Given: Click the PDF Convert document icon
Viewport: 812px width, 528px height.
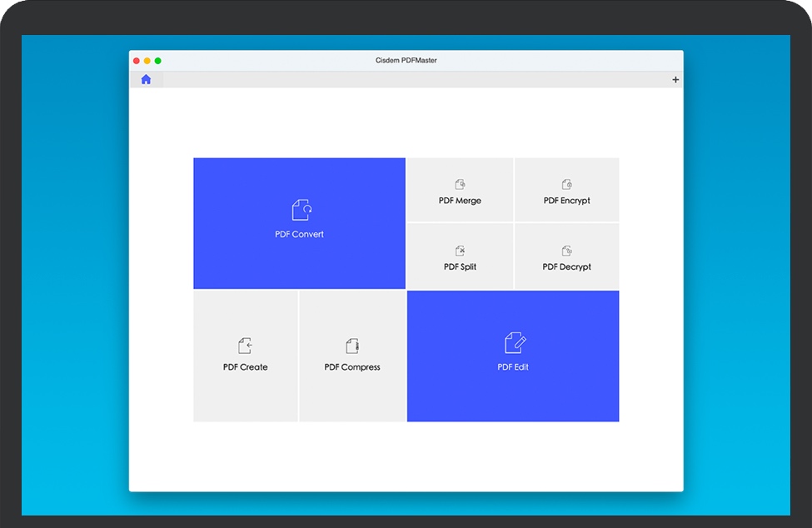Looking at the screenshot, I should coord(301,210).
